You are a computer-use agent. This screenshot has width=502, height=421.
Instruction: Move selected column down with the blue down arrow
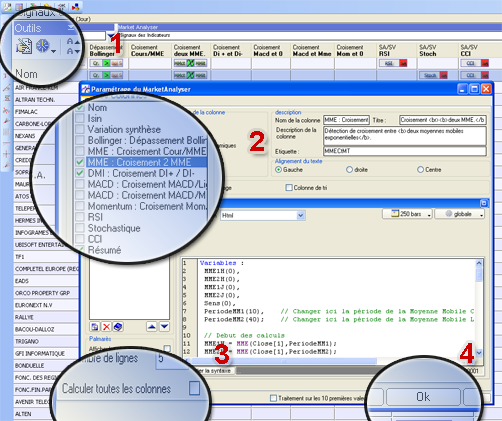[164, 326]
